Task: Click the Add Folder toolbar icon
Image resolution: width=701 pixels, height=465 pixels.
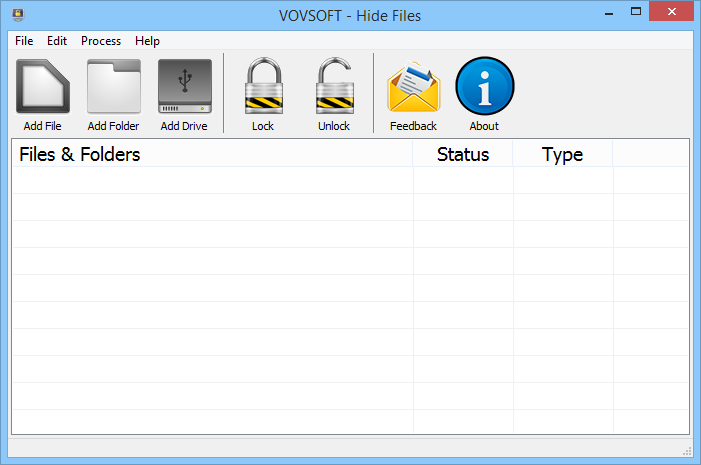Action: (x=114, y=86)
